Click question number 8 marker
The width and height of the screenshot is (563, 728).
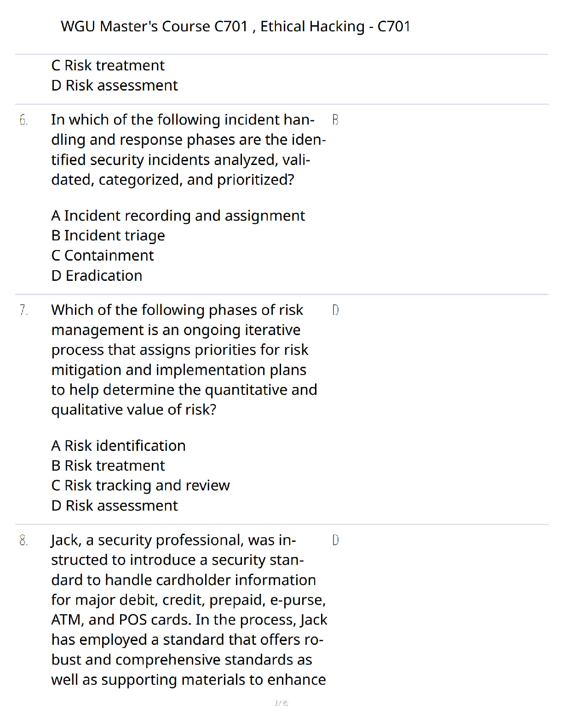click(x=23, y=540)
